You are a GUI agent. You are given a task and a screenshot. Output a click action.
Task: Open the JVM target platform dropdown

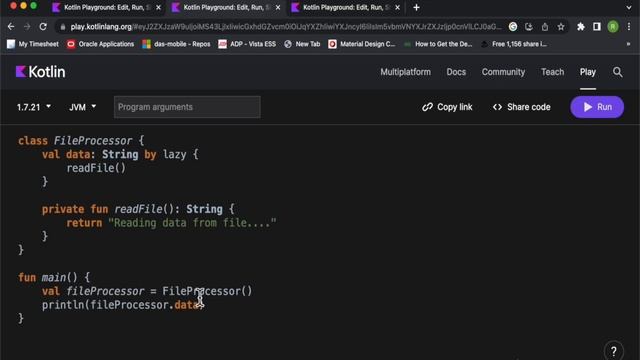[x=82, y=107]
